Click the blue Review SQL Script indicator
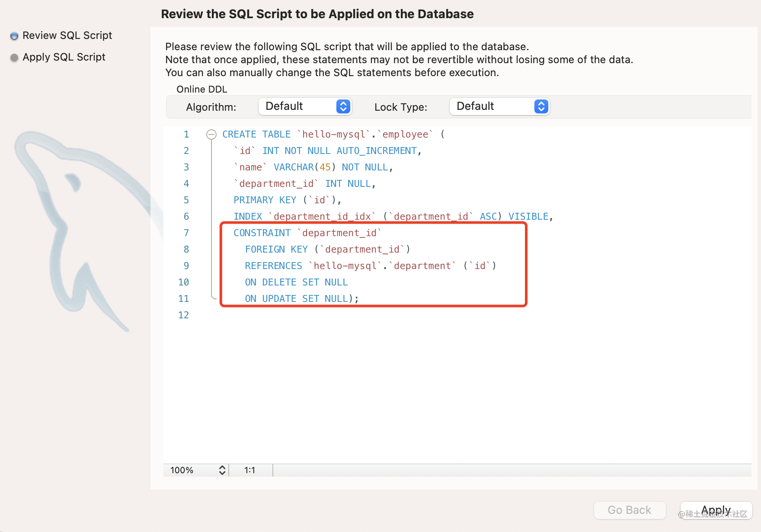The image size is (761, 532). 14,36
